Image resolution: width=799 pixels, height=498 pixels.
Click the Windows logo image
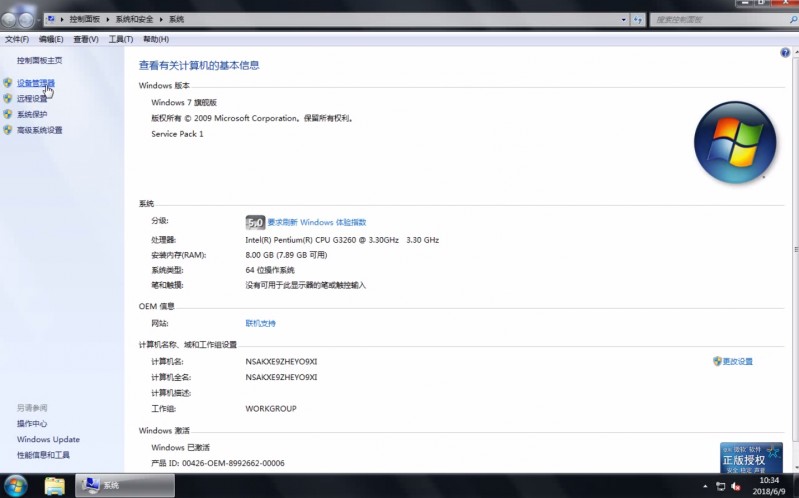[735, 142]
